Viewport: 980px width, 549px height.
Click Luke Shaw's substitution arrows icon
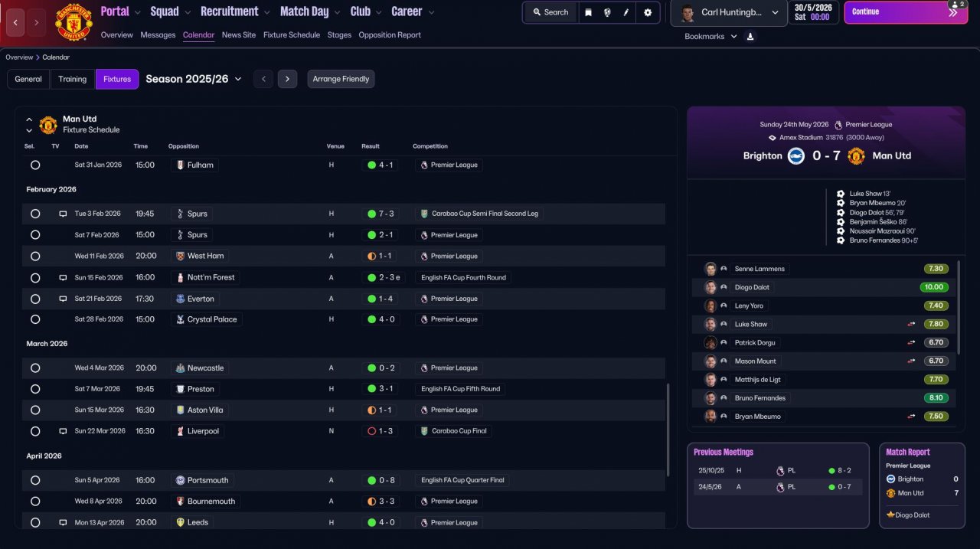pos(912,324)
